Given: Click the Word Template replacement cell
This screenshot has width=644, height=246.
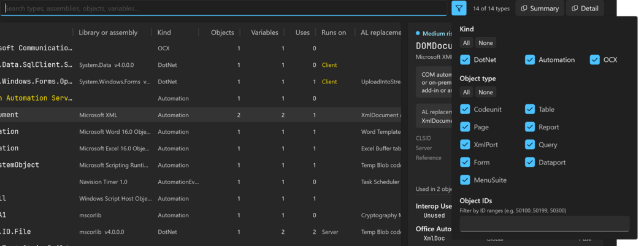Looking at the screenshot, I should pyautogui.click(x=381, y=132).
